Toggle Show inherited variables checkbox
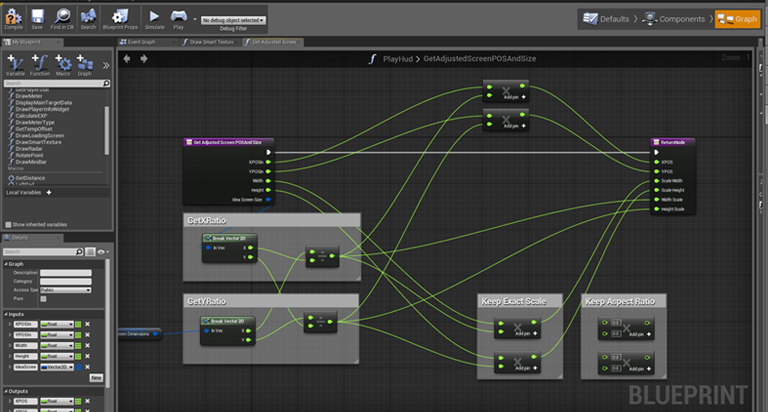Viewport: 768px width, 412px height. click(x=8, y=224)
